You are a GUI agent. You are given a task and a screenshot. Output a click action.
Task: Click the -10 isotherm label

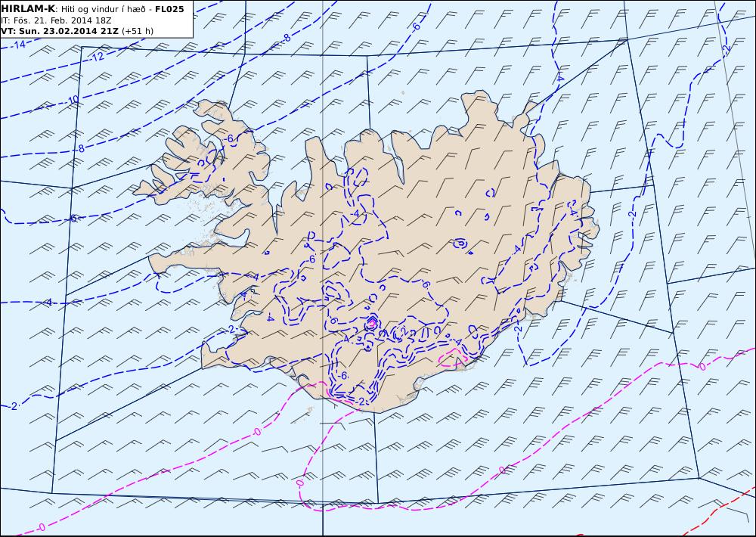71,101
